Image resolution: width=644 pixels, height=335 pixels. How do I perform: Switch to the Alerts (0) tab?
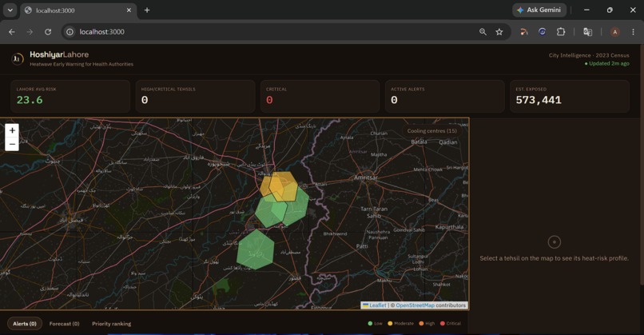(25, 324)
